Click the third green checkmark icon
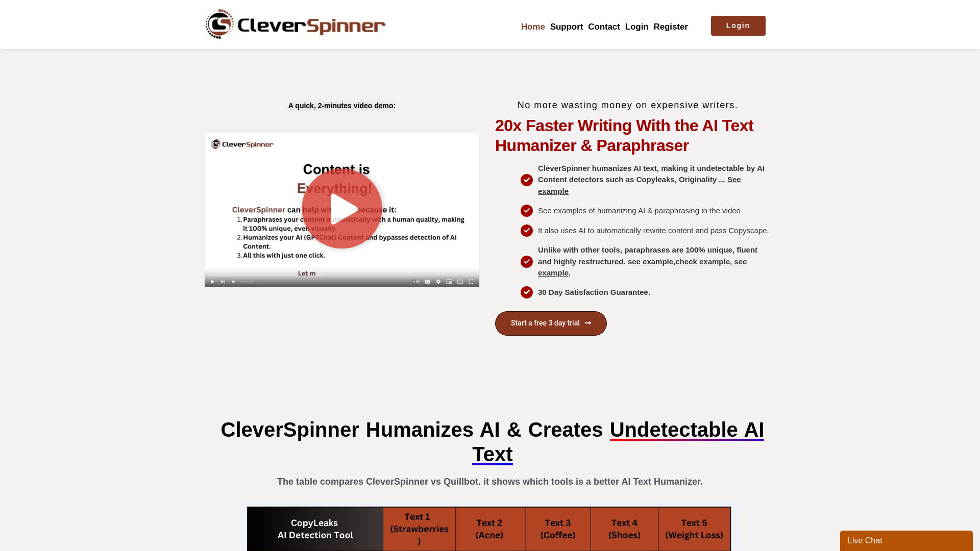 coord(526,230)
